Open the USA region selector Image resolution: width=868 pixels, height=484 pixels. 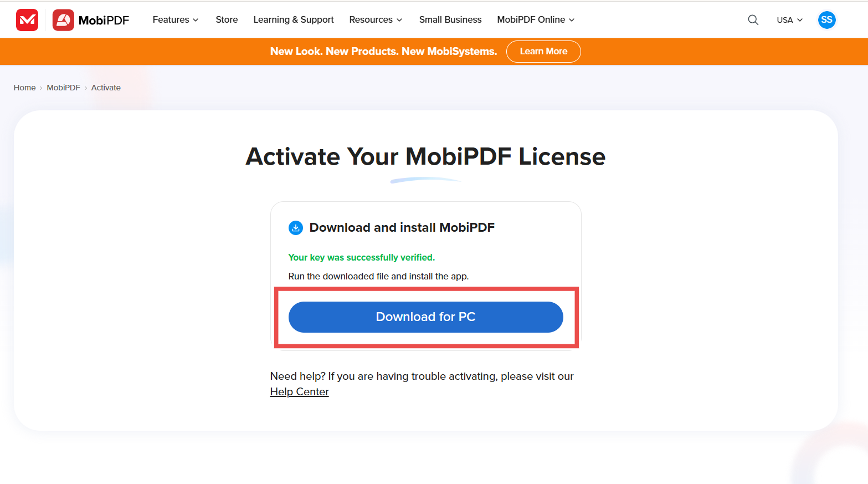[x=789, y=20]
